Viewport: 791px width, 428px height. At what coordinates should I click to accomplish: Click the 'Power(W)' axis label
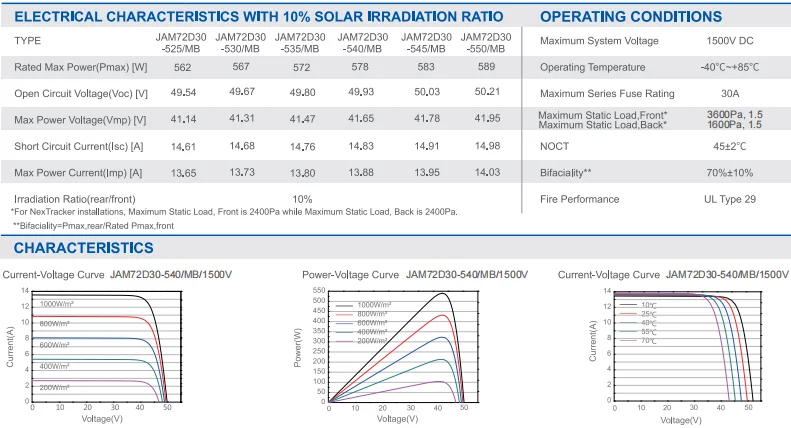(x=298, y=348)
